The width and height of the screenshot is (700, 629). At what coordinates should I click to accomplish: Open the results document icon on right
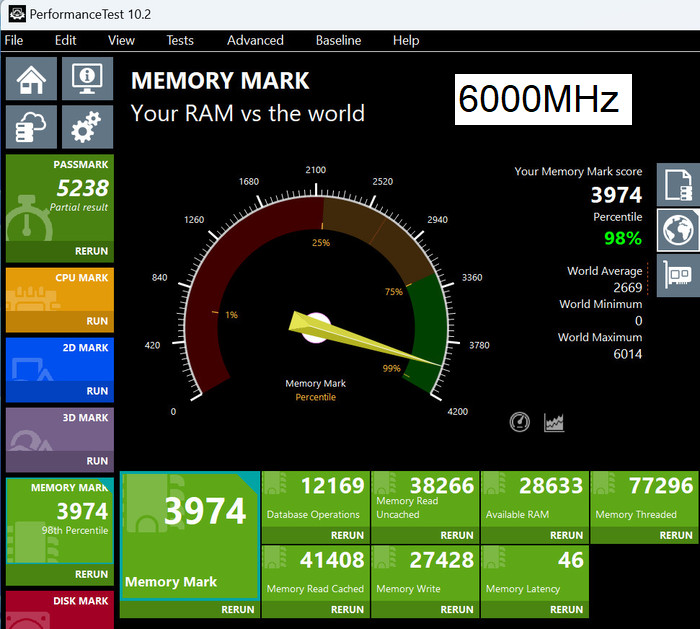pyautogui.click(x=678, y=185)
